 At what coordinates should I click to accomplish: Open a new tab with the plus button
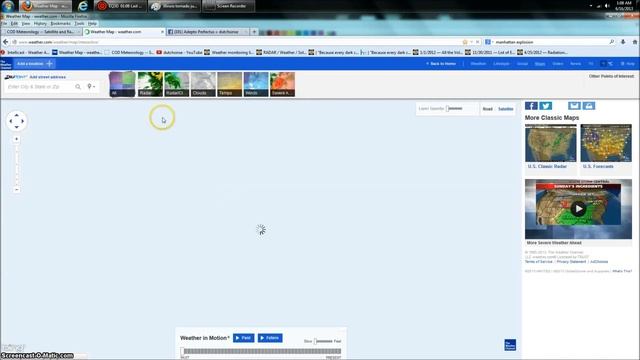[x=254, y=31]
